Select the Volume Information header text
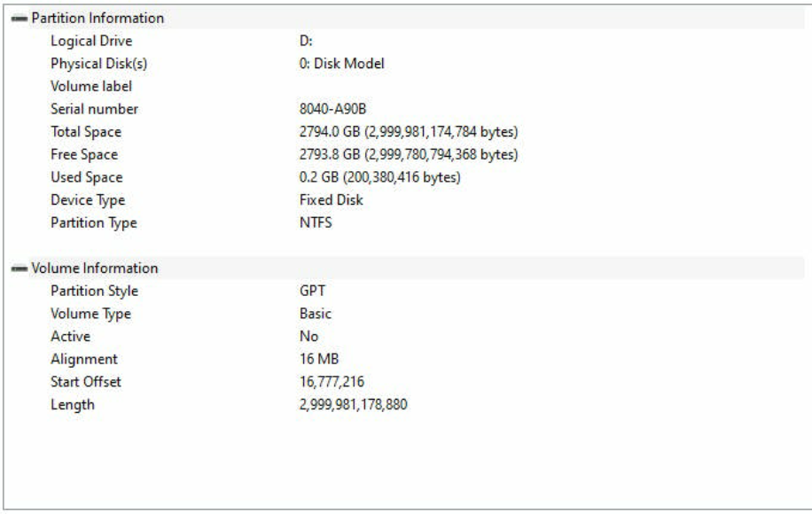This screenshot has width=812, height=514. [x=94, y=269]
